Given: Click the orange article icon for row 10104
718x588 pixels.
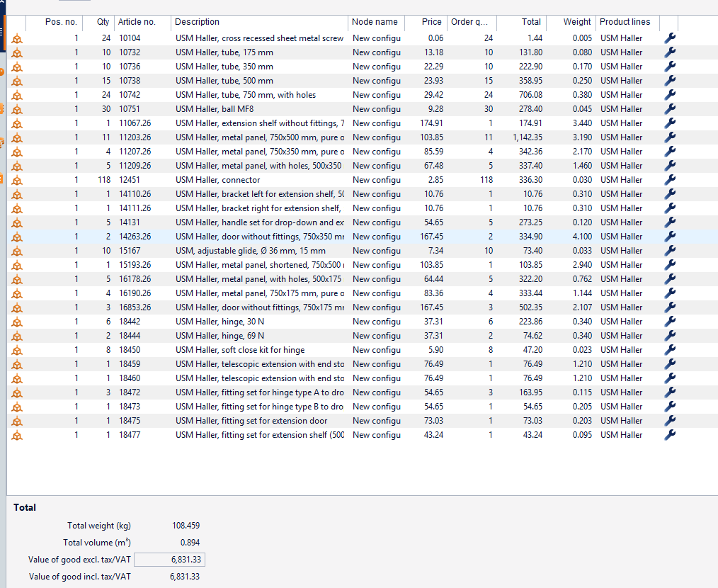Looking at the screenshot, I should pyautogui.click(x=17, y=39).
